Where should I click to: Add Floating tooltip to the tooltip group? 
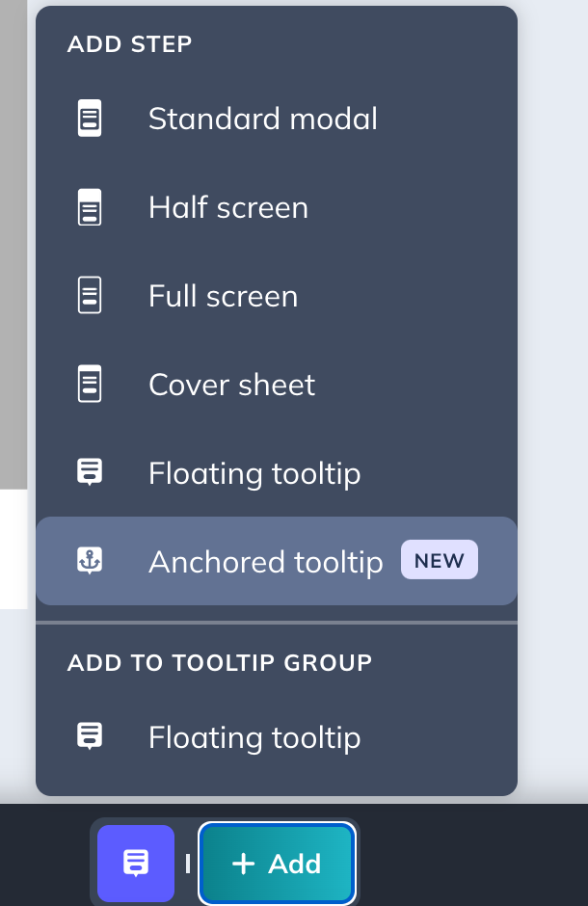pos(254,737)
